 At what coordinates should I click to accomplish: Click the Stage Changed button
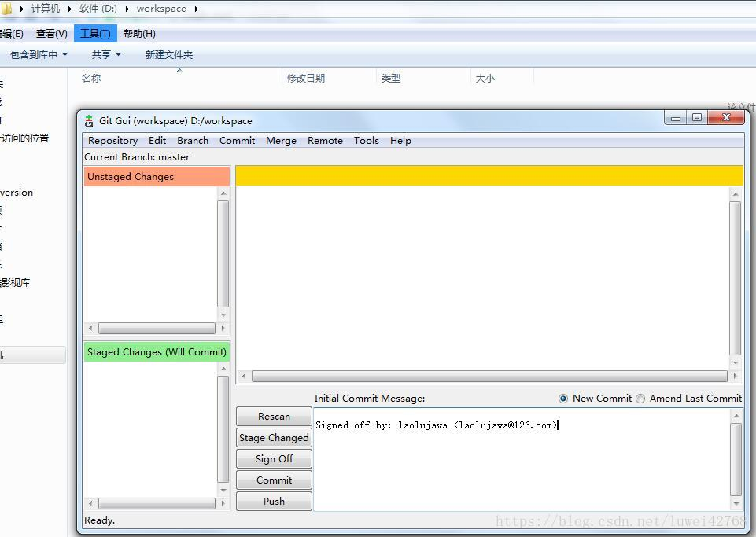(274, 438)
